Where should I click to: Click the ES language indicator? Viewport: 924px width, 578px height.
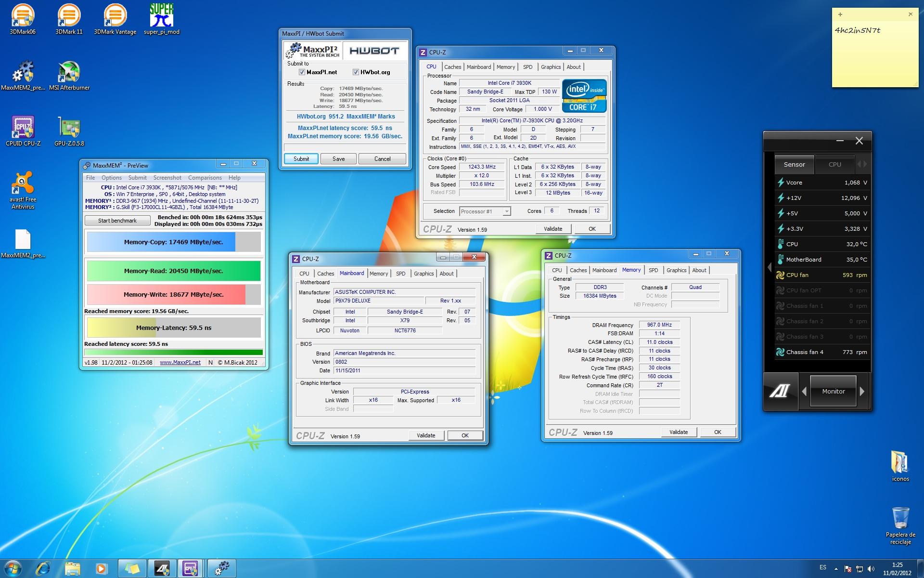click(x=823, y=567)
